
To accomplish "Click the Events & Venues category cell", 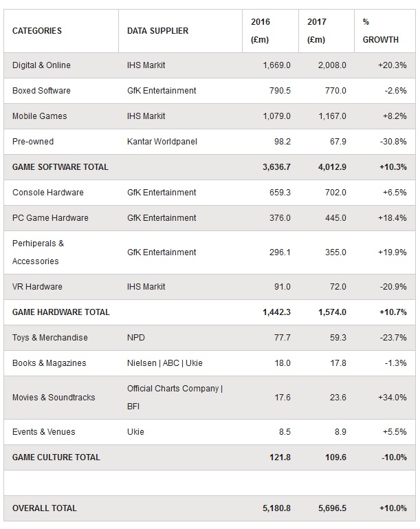I will (x=44, y=432).
